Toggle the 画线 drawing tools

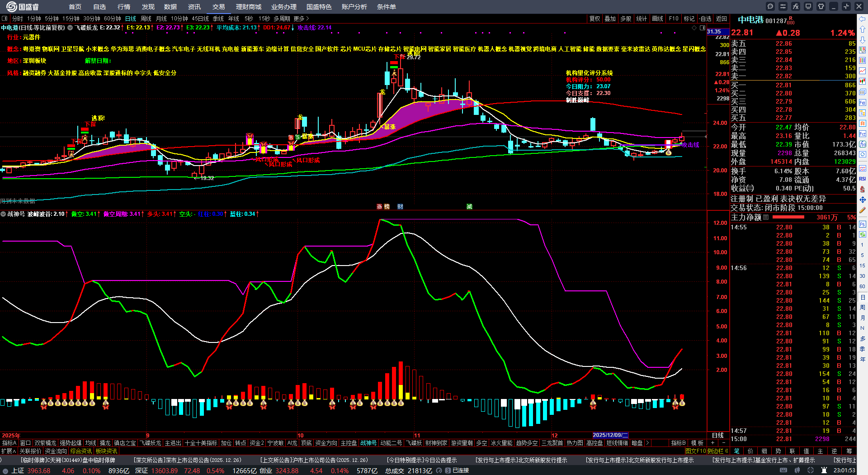click(x=658, y=19)
